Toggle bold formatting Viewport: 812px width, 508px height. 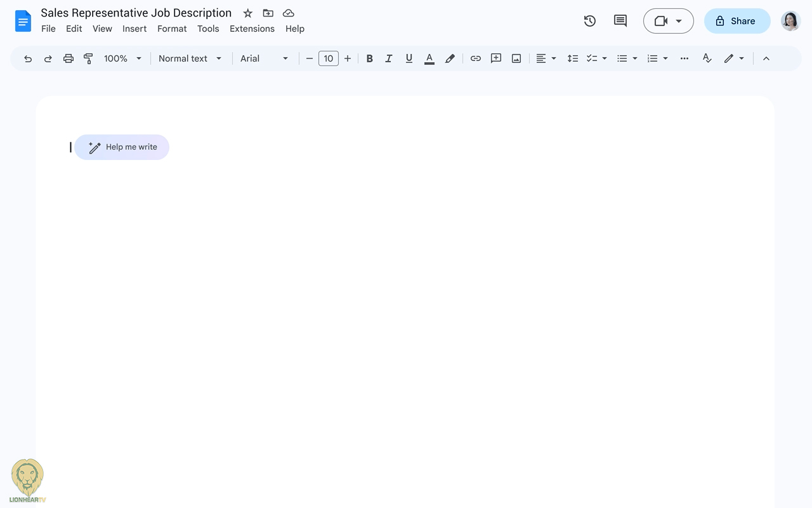coord(369,58)
